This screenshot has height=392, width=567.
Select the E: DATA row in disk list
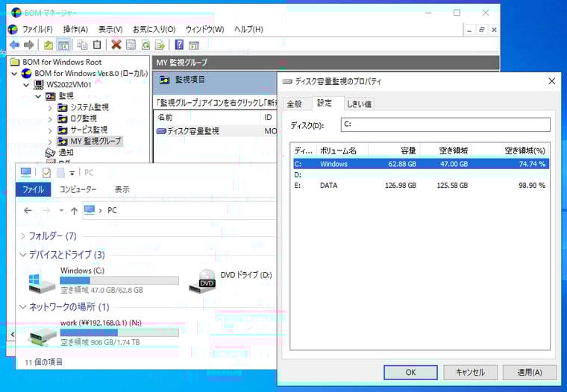pyautogui.click(x=422, y=186)
